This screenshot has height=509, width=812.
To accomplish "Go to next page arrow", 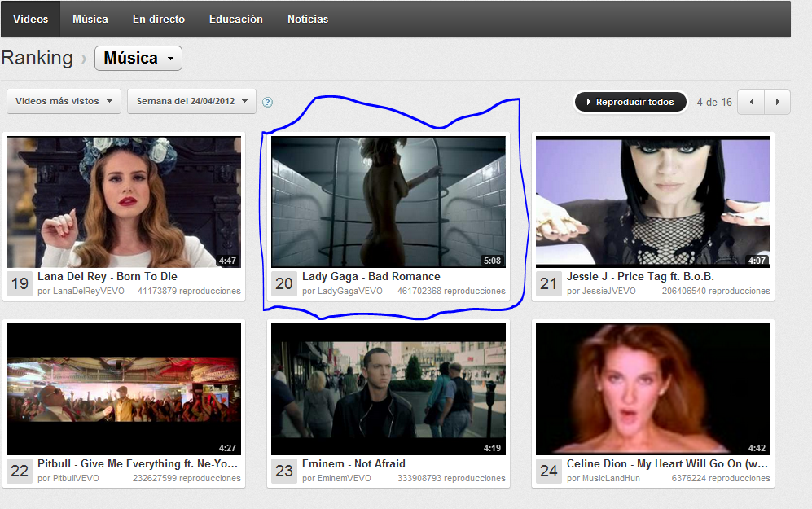I will (777, 102).
